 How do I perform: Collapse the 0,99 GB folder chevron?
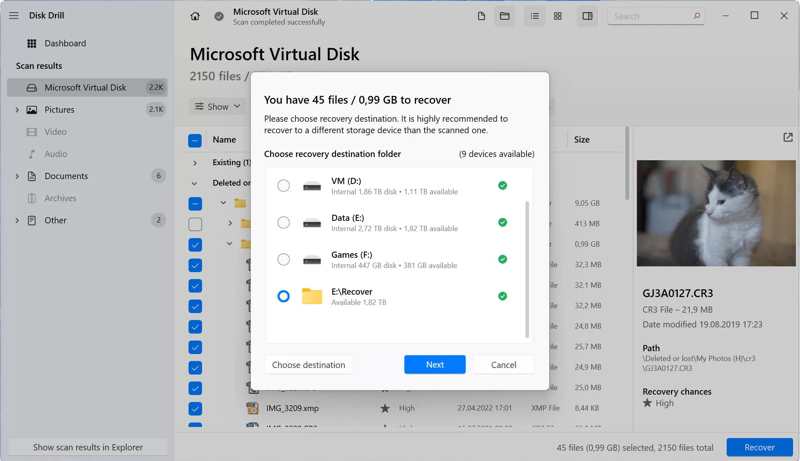230,244
